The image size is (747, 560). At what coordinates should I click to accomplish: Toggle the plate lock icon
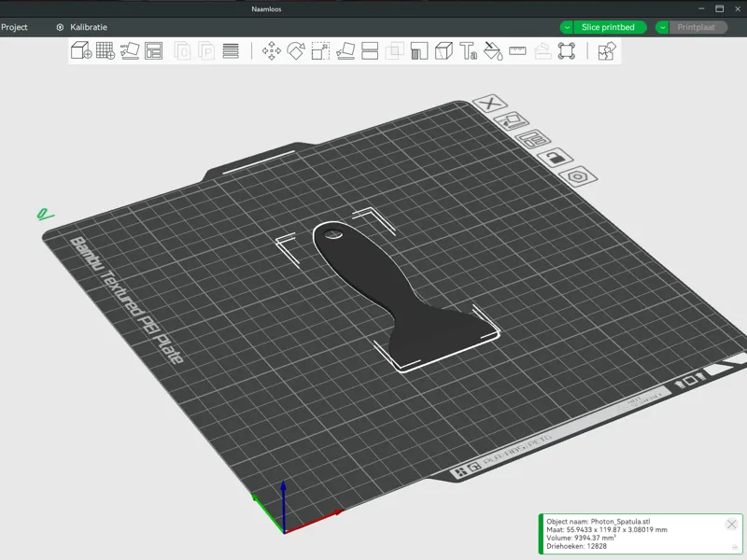tap(555, 158)
